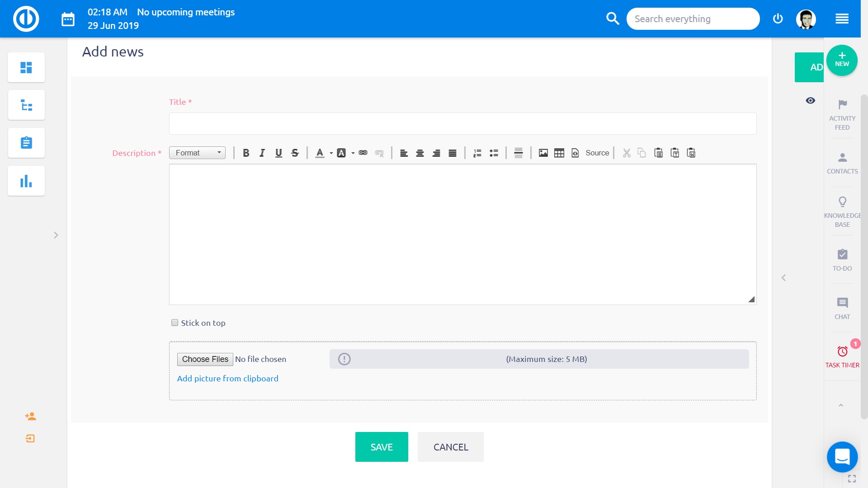The image size is (868, 488).
Task: Click the insert link icon
Action: pos(363,153)
